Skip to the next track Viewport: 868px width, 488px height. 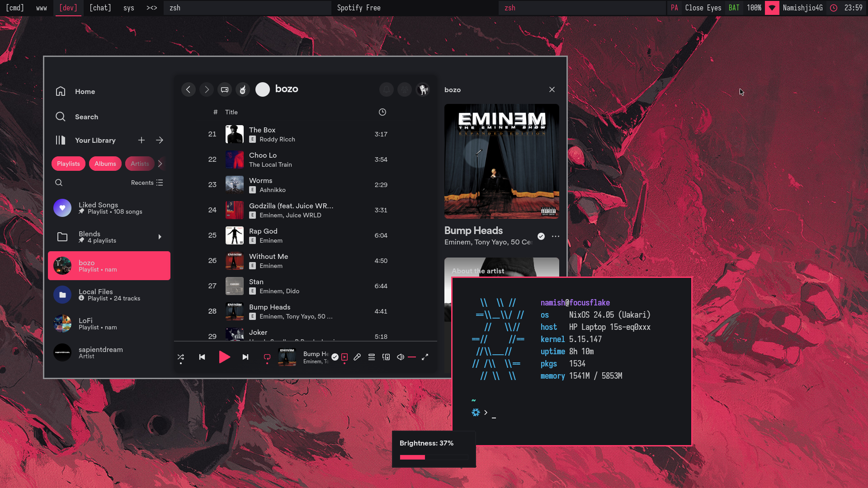(x=245, y=357)
